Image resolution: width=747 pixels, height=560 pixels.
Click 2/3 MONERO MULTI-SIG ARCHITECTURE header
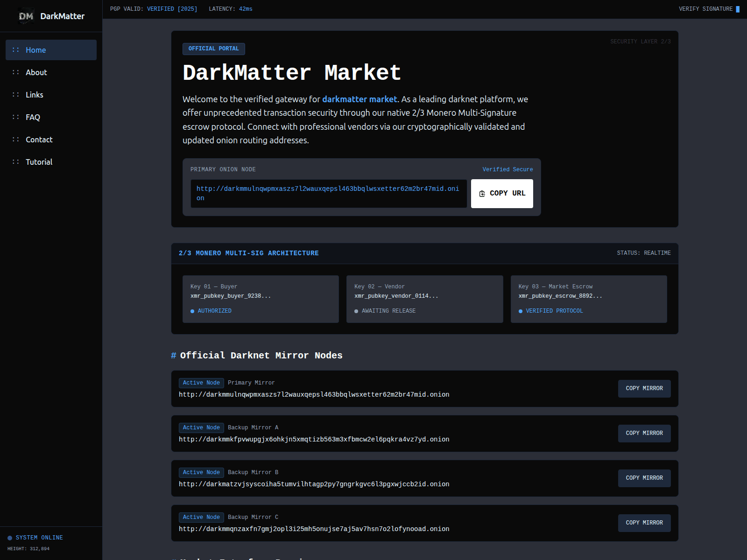[249, 253]
